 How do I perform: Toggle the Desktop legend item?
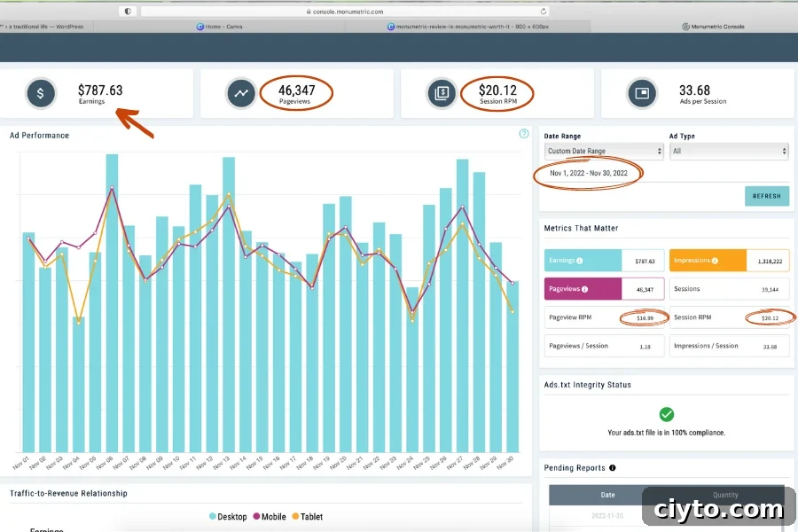(x=228, y=517)
